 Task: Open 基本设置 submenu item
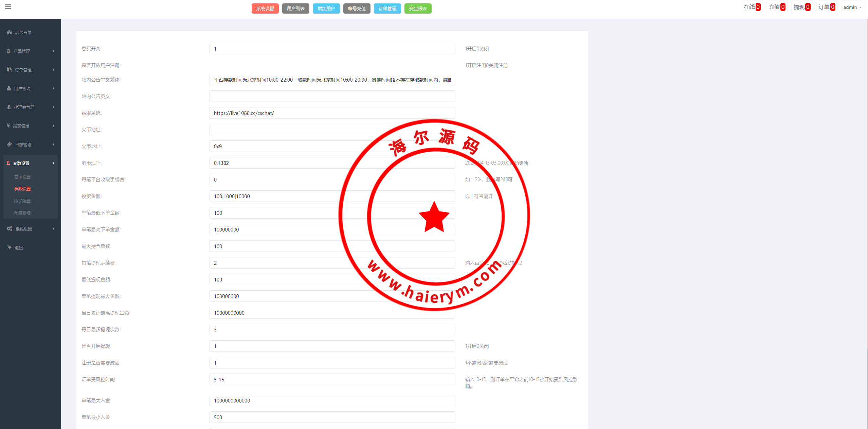pyautogui.click(x=22, y=177)
